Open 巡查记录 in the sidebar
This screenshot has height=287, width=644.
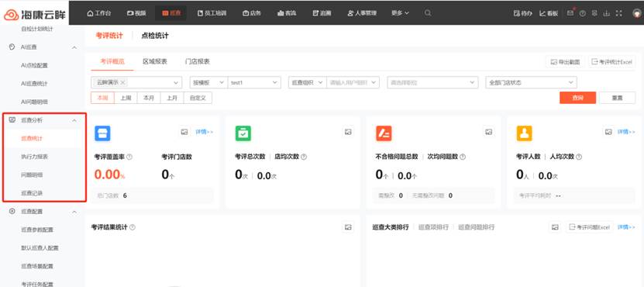[32, 193]
